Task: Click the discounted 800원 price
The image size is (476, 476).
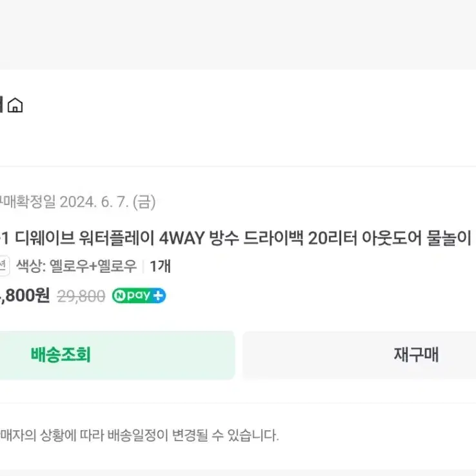Action: [x=25, y=295]
